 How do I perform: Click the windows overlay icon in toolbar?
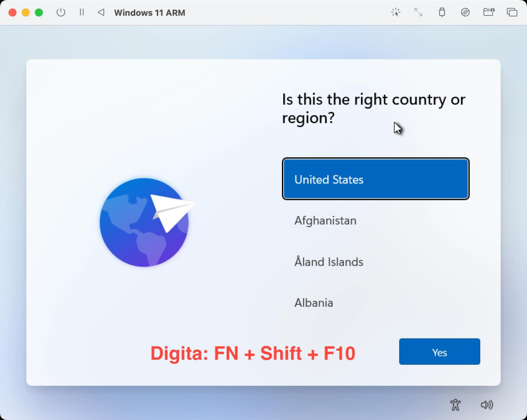(x=512, y=12)
